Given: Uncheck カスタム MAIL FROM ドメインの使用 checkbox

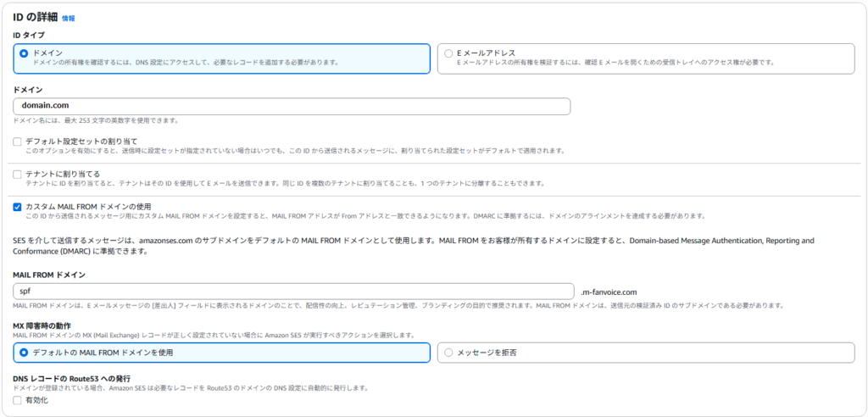Looking at the screenshot, I should [x=18, y=207].
